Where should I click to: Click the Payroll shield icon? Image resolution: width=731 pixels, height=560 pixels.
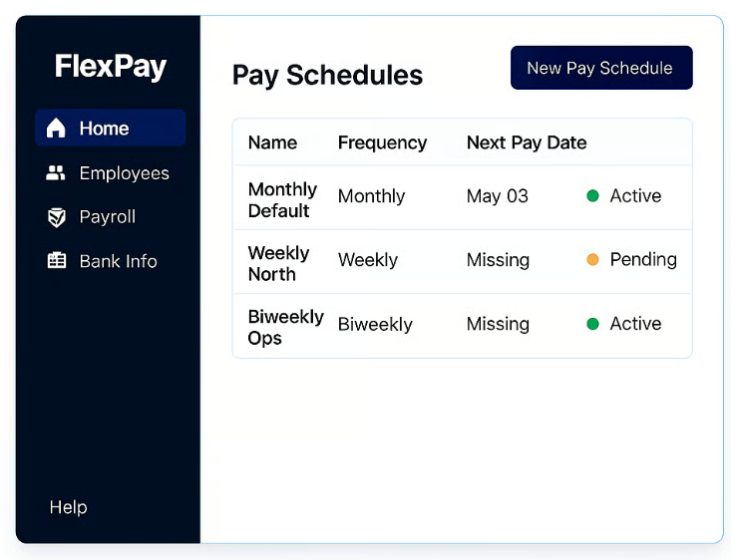point(57,217)
